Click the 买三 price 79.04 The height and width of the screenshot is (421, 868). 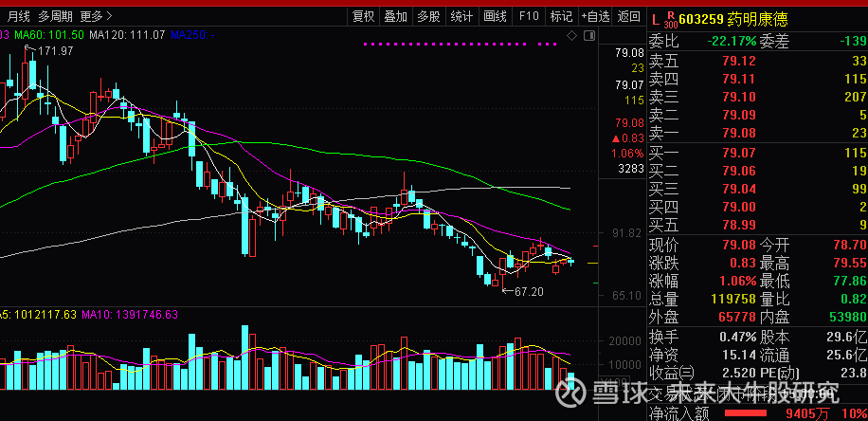[738, 189]
